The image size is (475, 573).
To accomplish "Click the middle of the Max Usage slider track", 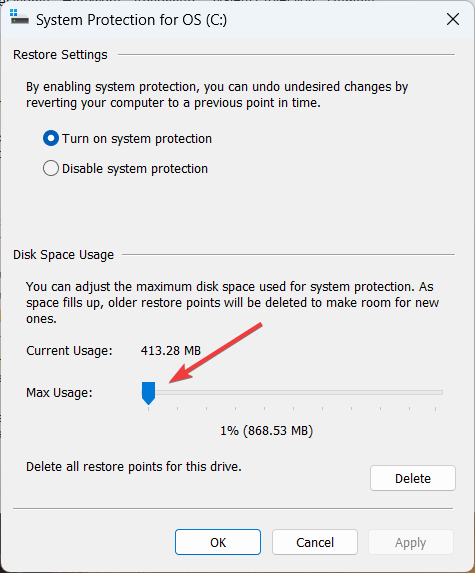I will pyautogui.click(x=293, y=392).
